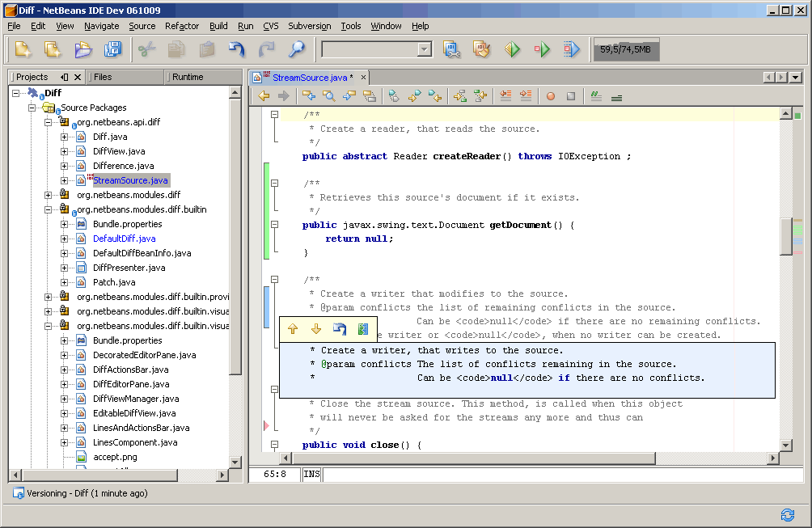Screen dimensions: 812x528
Task: Click the Find magnifier icon in main toolbar
Action: tap(296, 49)
